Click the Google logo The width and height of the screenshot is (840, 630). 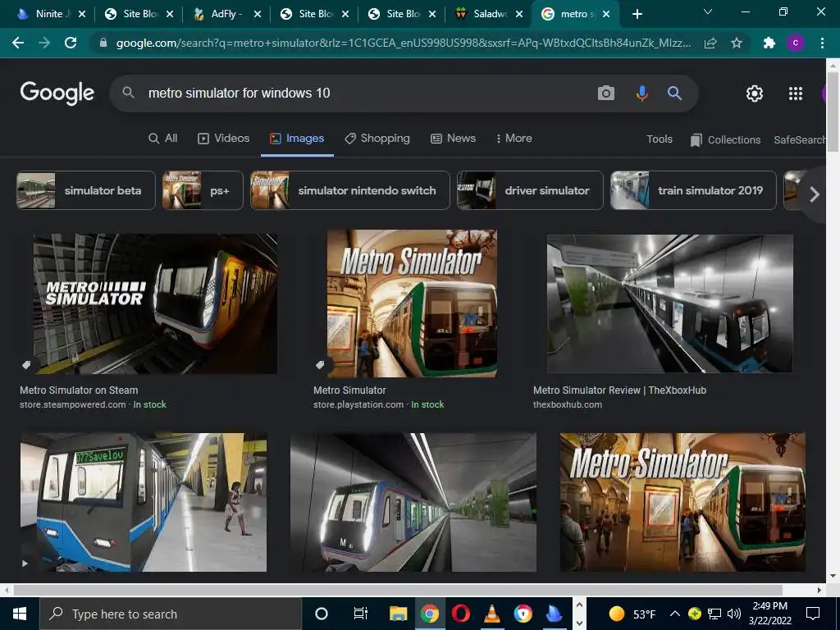[x=57, y=93]
